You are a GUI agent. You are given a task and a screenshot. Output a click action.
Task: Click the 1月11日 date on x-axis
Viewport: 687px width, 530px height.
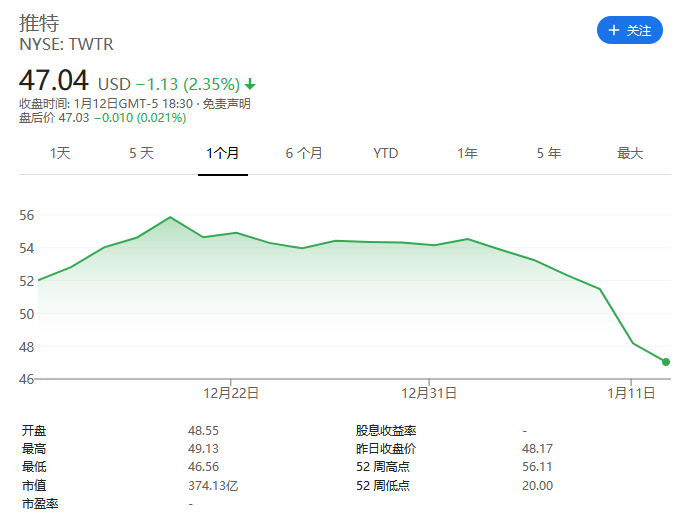[x=632, y=393]
